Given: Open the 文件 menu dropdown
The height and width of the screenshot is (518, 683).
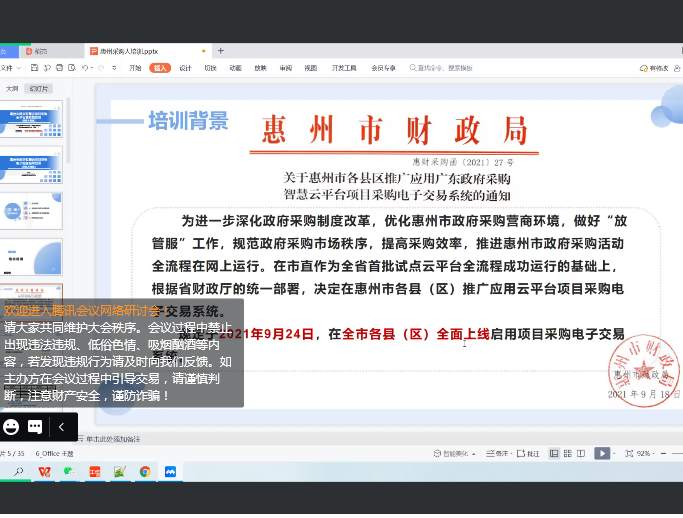Looking at the screenshot, I should coord(10,68).
